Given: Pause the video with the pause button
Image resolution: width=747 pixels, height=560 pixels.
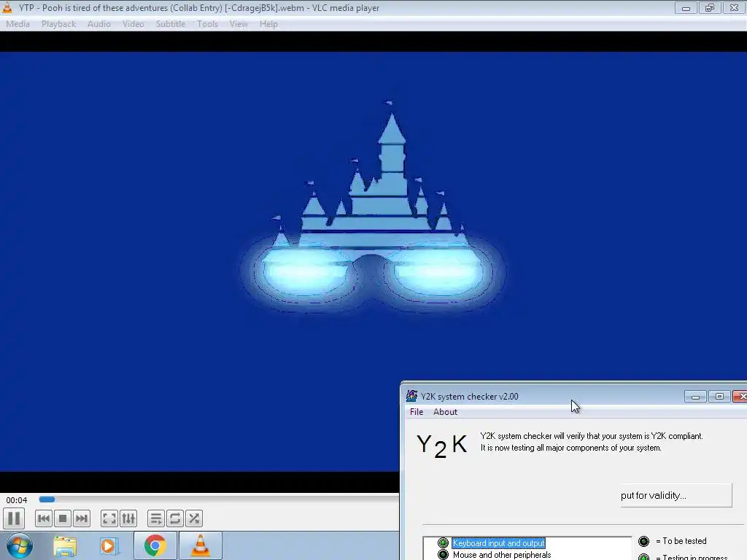Looking at the screenshot, I should tap(14, 518).
